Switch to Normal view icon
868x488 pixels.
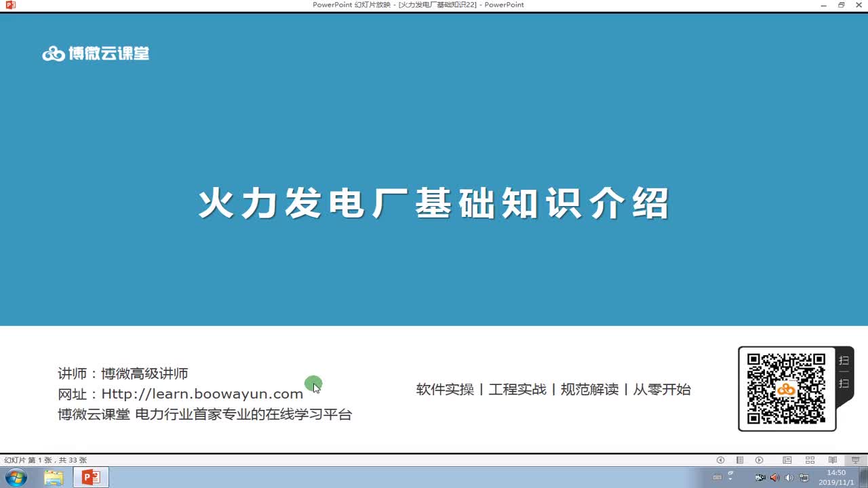coord(787,460)
